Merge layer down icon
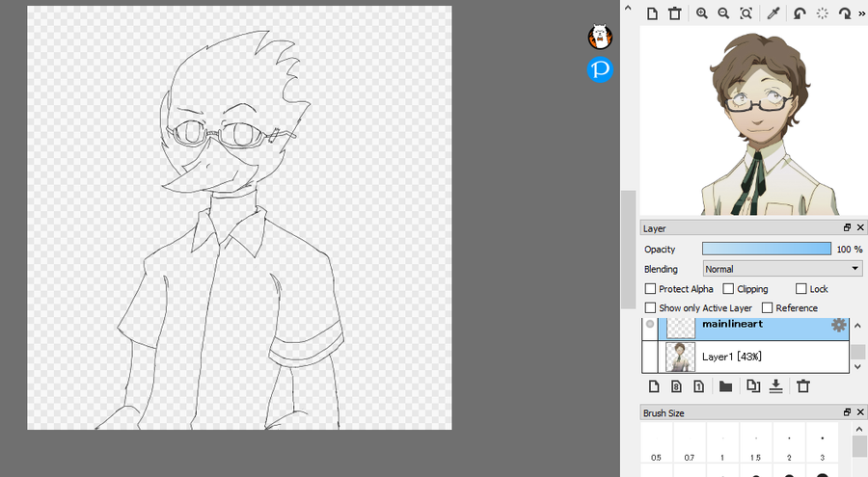868x477 pixels. click(x=776, y=386)
